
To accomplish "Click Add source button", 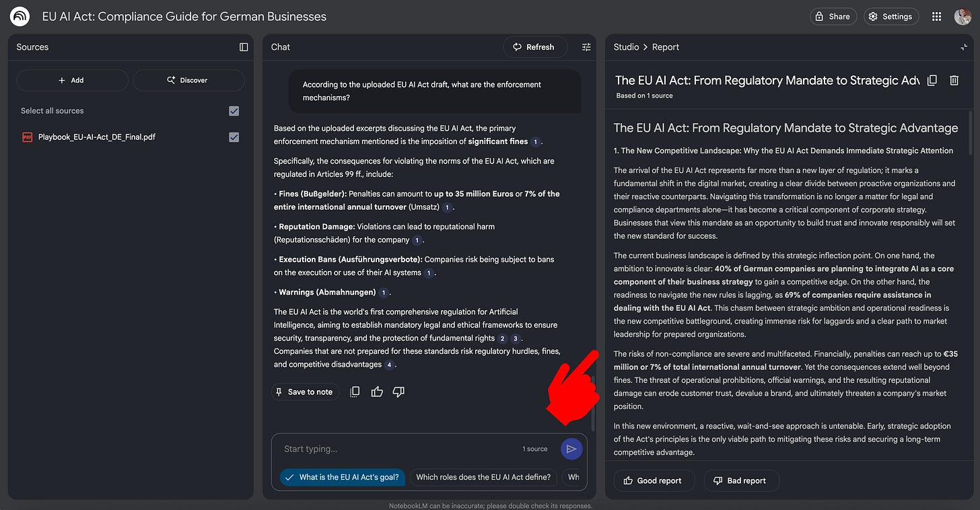I will point(72,80).
